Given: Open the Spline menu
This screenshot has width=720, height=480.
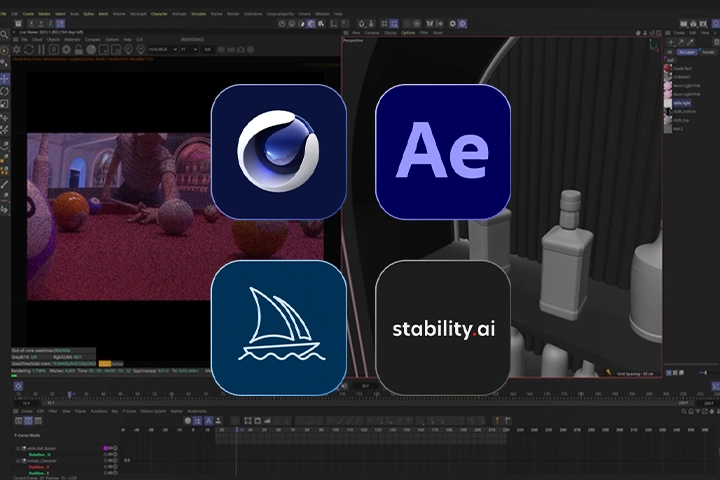Looking at the screenshot, I should (88, 14).
